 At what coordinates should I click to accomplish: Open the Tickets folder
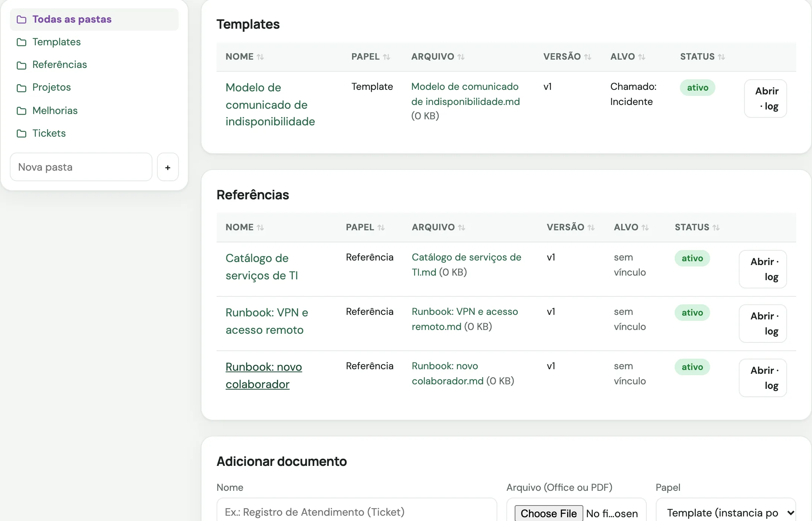click(49, 133)
